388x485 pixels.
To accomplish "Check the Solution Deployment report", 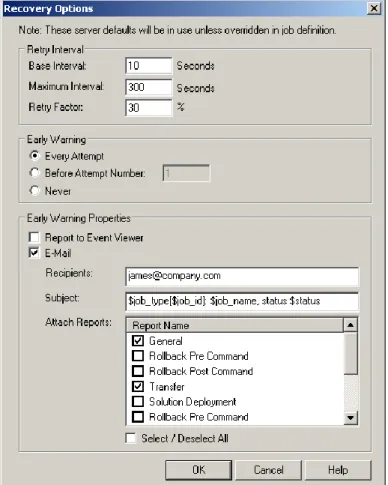I will (x=138, y=401).
